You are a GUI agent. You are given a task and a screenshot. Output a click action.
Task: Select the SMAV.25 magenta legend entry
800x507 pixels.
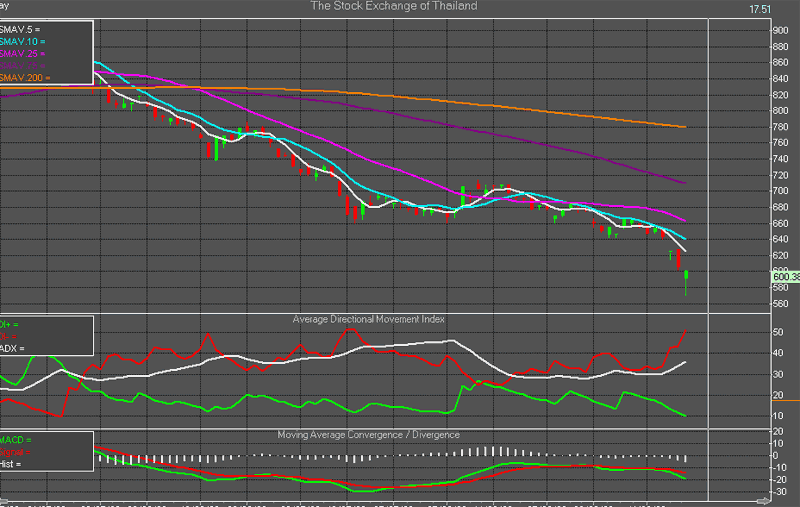coord(22,54)
